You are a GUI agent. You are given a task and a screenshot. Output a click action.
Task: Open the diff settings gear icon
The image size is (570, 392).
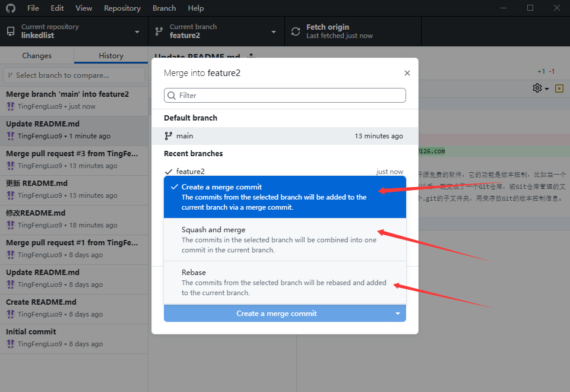tap(537, 88)
